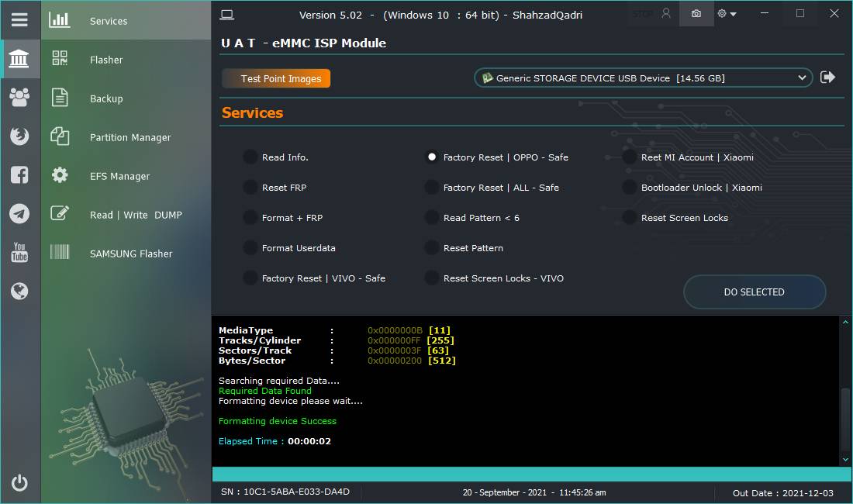Click the log panel scrollbar thumb
The image size is (853, 504).
coord(845,419)
